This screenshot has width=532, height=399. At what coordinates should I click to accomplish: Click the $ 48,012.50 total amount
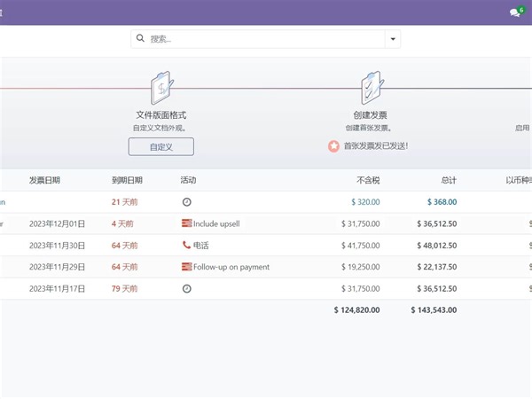(x=437, y=246)
